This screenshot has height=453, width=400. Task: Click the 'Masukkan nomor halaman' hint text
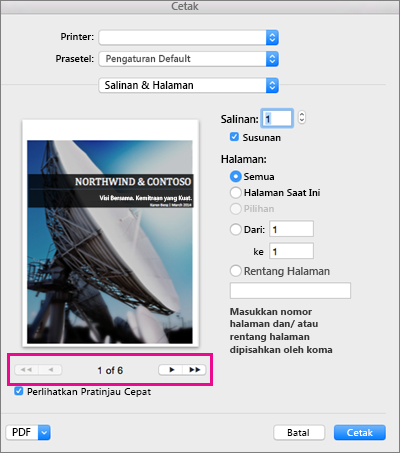click(x=281, y=331)
